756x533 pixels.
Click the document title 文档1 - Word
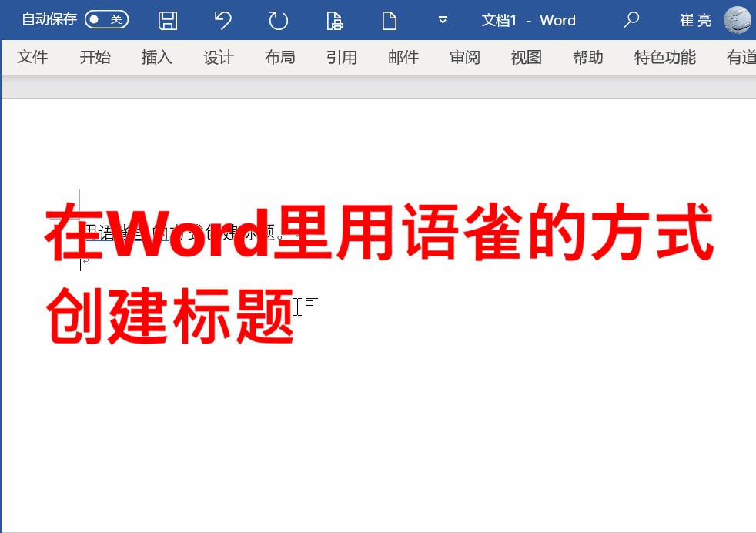click(x=528, y=20)
